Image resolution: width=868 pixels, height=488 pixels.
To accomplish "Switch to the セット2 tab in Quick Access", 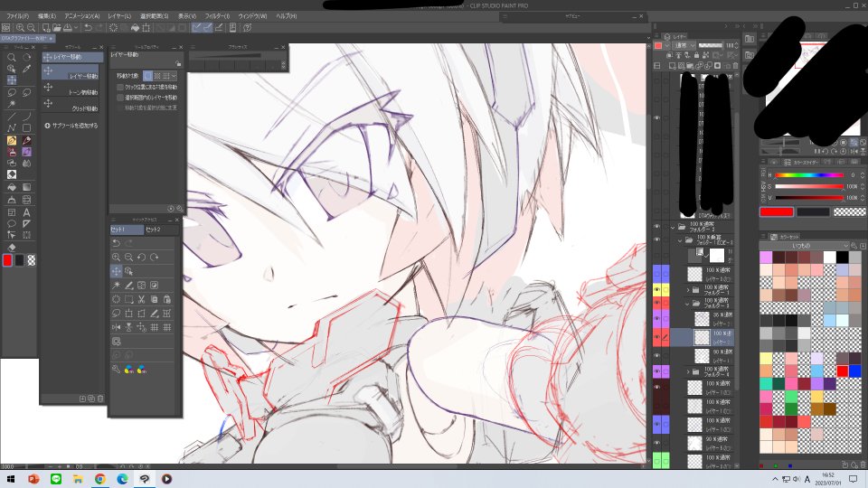I will coord(162,229).
